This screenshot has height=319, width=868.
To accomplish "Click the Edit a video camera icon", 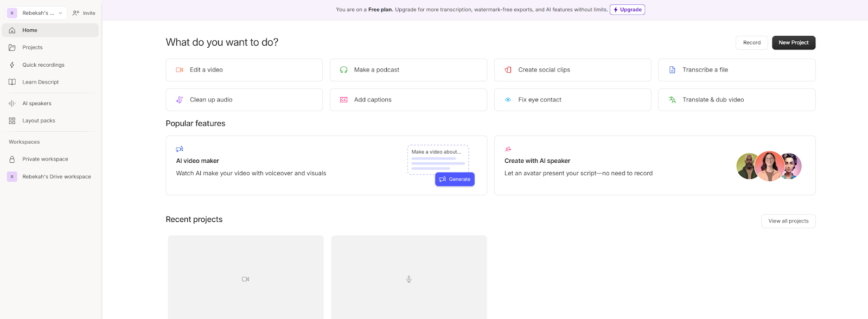I will coord(180,70).
